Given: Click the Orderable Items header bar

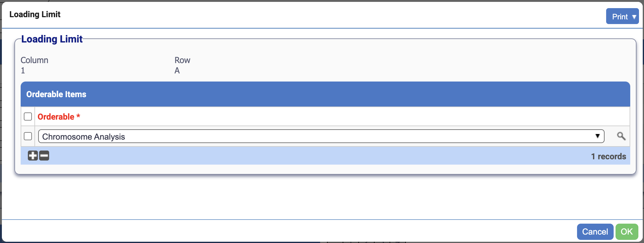Looking at the screenshot, I should click(x=56, y=94).
